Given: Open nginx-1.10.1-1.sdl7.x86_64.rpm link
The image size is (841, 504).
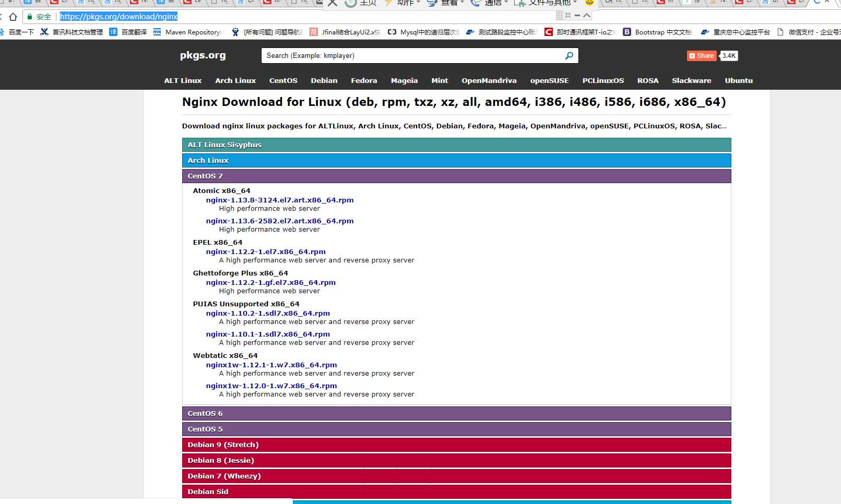Looking at the screenshot, I should point(268,334).
